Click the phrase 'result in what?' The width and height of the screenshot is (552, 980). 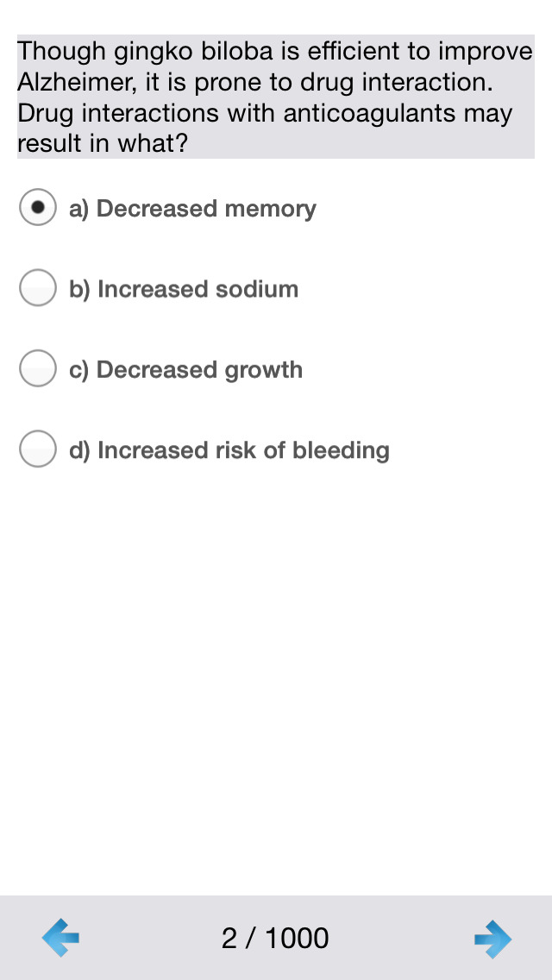pos(102,144)
